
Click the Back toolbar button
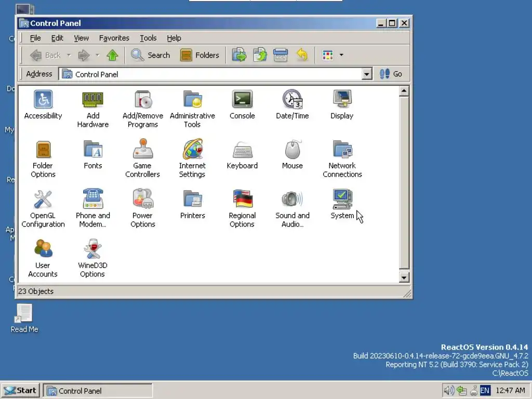click(x=46, y=55)
